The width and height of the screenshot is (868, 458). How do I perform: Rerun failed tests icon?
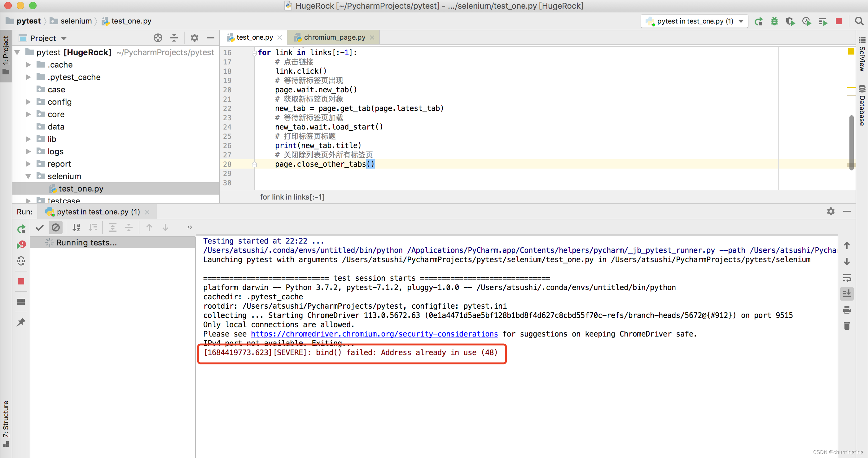pos(21,245)
